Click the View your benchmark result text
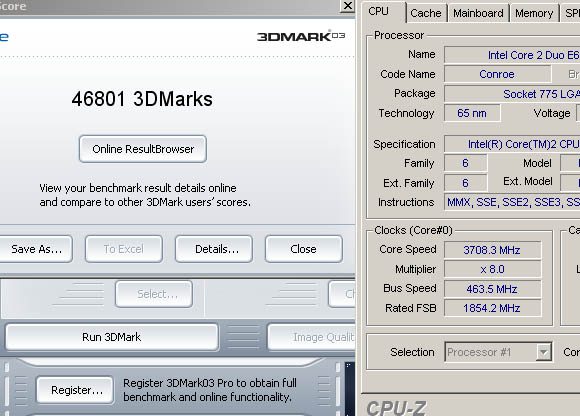The height and width of the screenshot is (416, 580). point(145,195)
